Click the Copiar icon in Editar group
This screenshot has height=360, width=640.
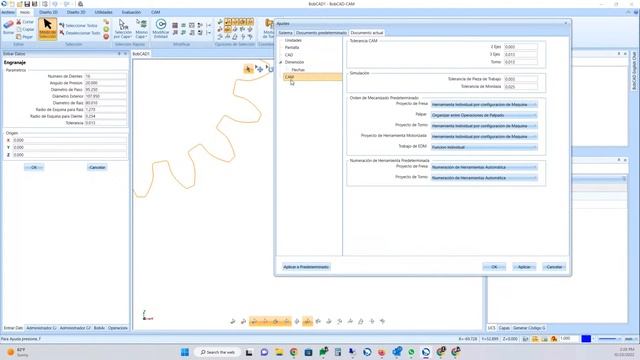19,29
